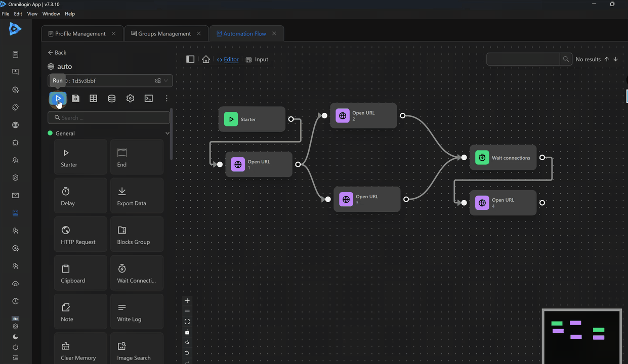Click the Back link
This screenshot has width=628, height=364.
[x=57, y=53]
